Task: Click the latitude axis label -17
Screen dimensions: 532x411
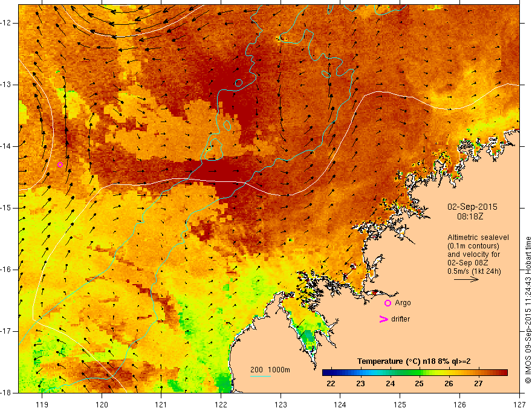Action: pos(7,331)
